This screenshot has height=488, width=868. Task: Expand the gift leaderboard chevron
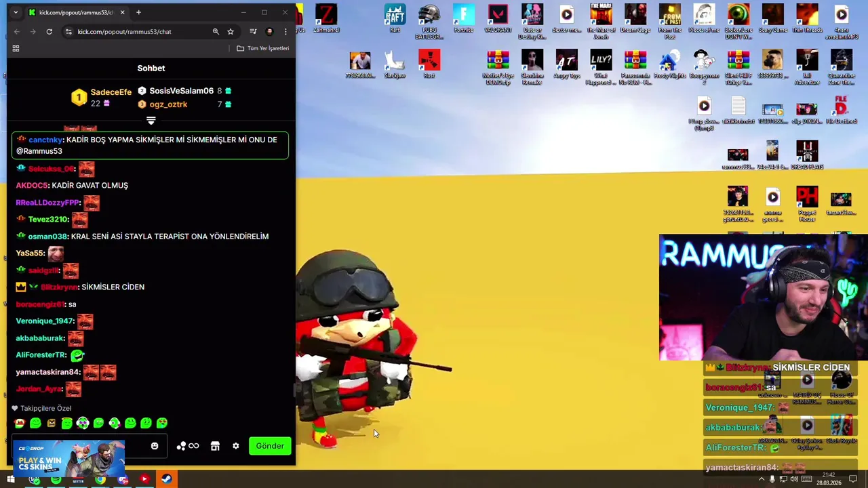tap(151, 121)
